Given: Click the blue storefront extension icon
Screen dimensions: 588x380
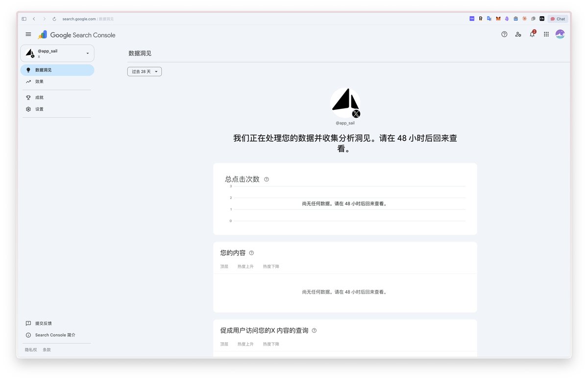Looking at the screenshot, I should tap(515, 19).
